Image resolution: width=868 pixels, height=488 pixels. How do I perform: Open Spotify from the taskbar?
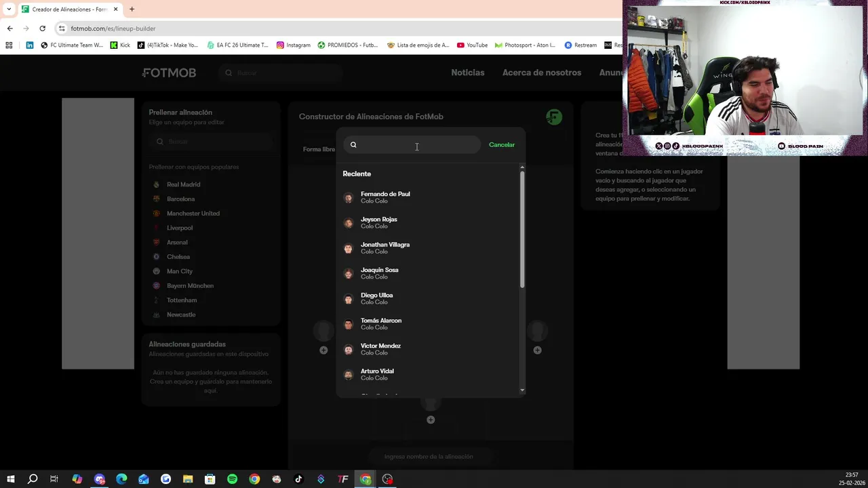click(x=232, y=479)
